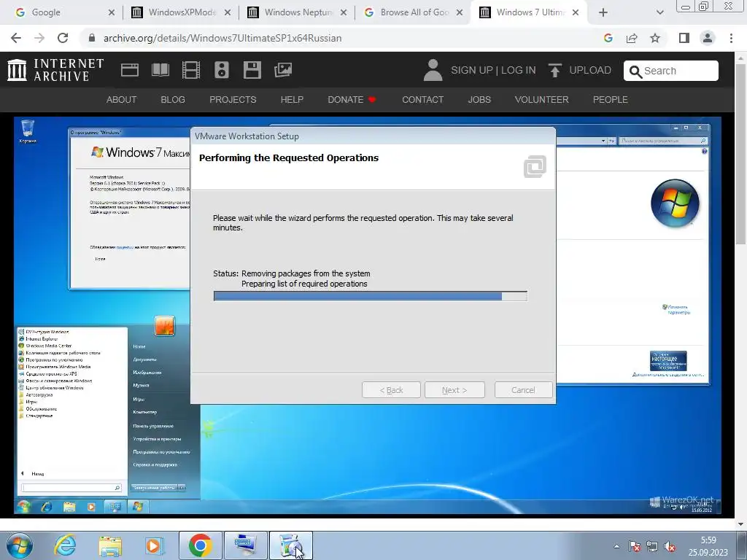Click the Cancel button in VMware setup

(x=523, y=390)
